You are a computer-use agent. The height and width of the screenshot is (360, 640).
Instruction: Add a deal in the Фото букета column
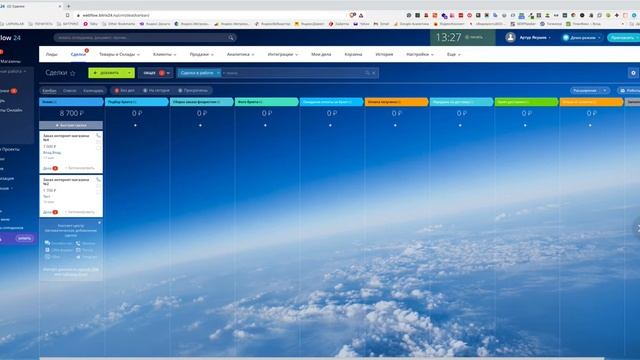pos(265,125)
